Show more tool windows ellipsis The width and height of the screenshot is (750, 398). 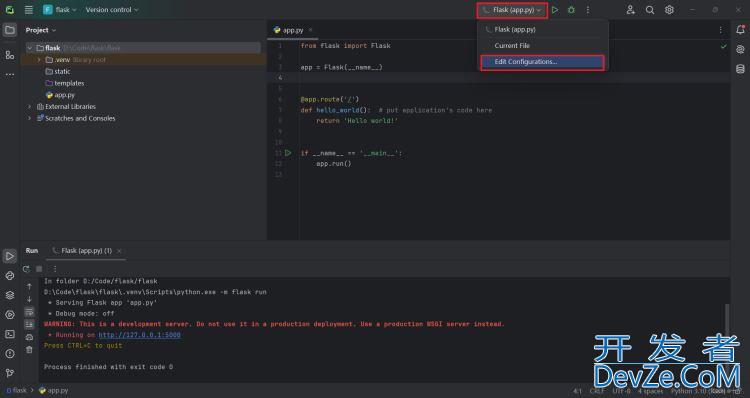coord(10,75)
